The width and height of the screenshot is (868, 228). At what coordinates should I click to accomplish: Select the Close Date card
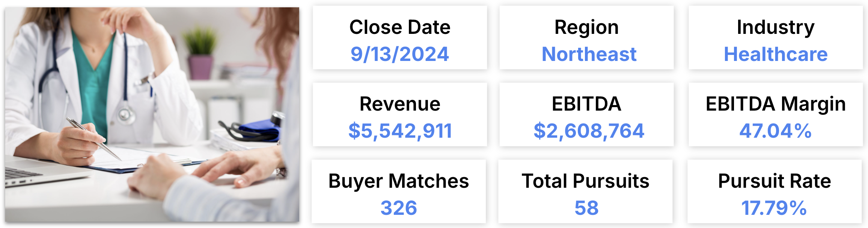(x=400, y=37)
